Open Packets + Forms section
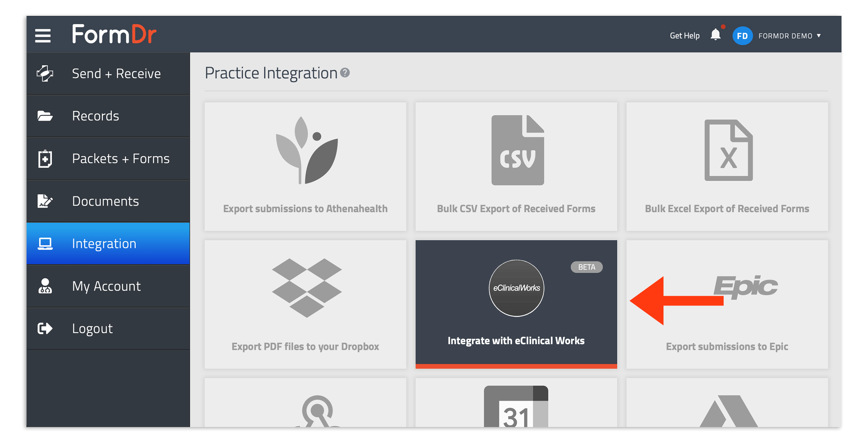The height and width of the screenshot is (442, 868). (108, 158)
